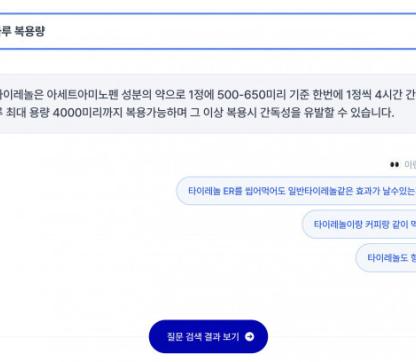Focus the search box containing '복용량'
This screenshot has width=416, height=362.
click(x=208, y=31)
